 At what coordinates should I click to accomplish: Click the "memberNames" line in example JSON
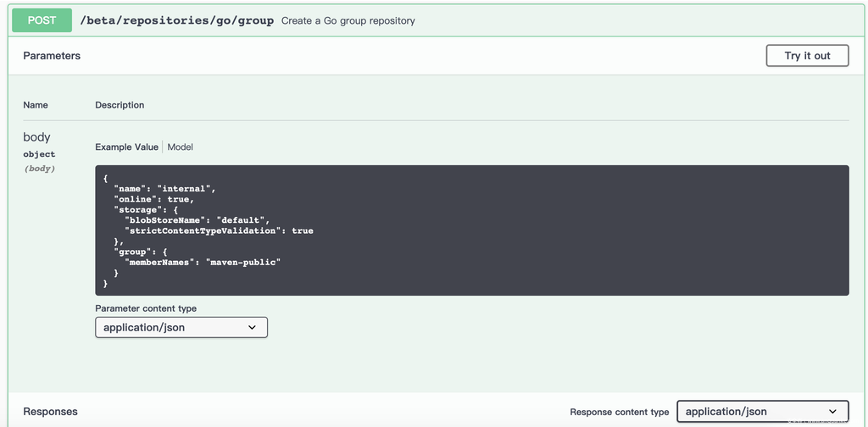tap(202, 263)
